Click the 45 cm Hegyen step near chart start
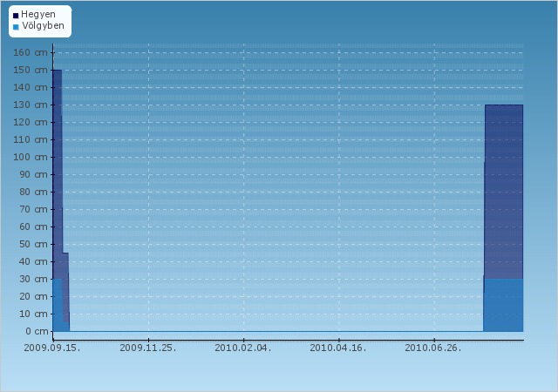This screenshot has height=392, width=558. (66, 287)
